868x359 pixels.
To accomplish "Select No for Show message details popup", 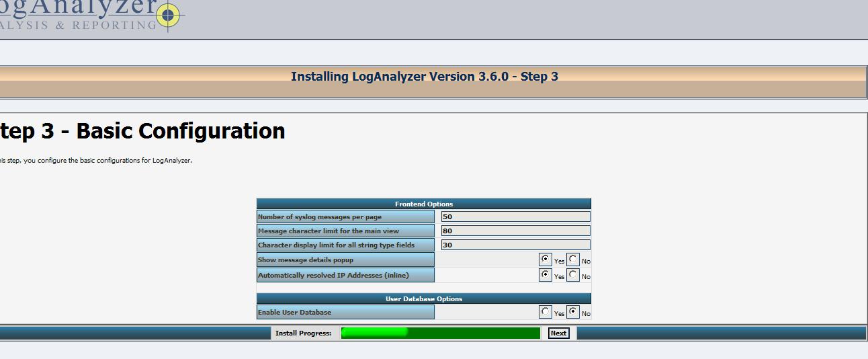I will click(x=572, y=259).
